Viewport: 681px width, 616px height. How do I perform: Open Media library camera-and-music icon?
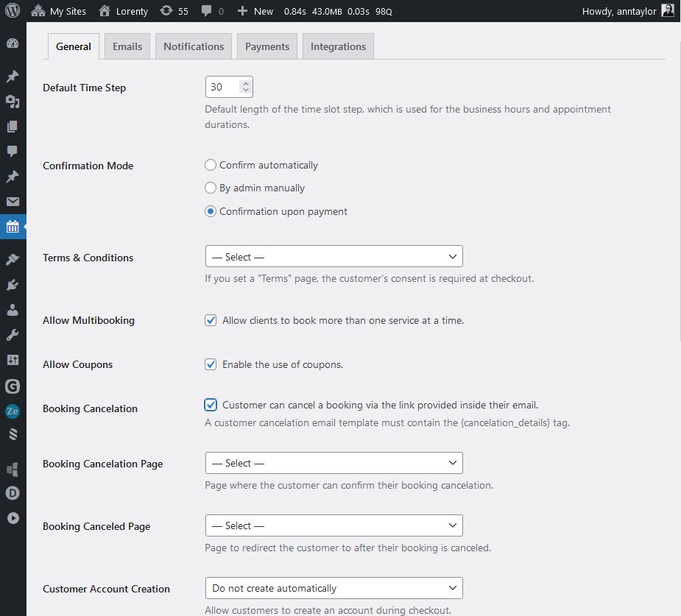(x=13, y=101)
